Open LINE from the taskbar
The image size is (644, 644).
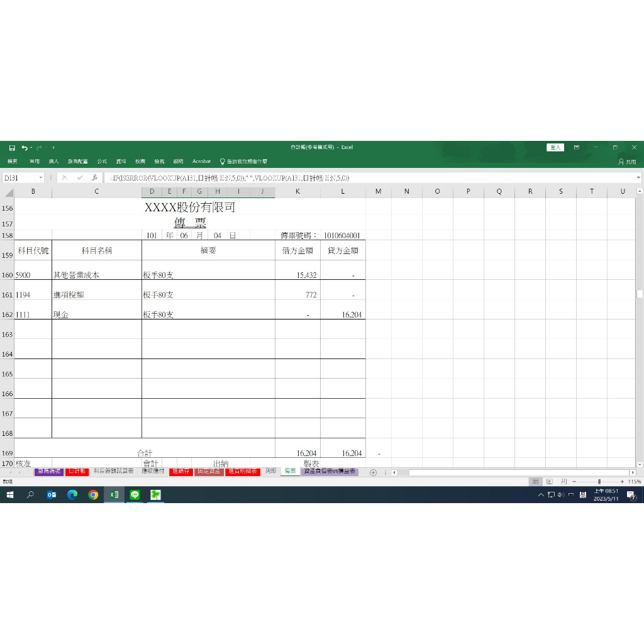pos(135,495)
